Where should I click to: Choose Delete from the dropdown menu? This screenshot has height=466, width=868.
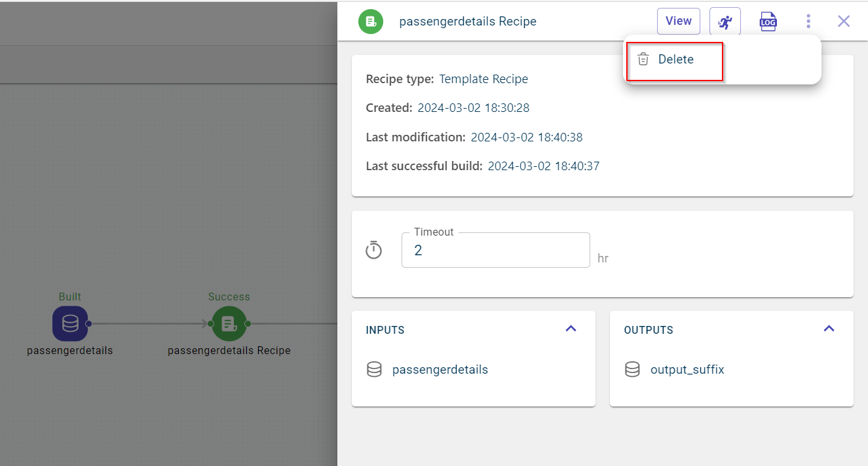click(x=675, y=60)
